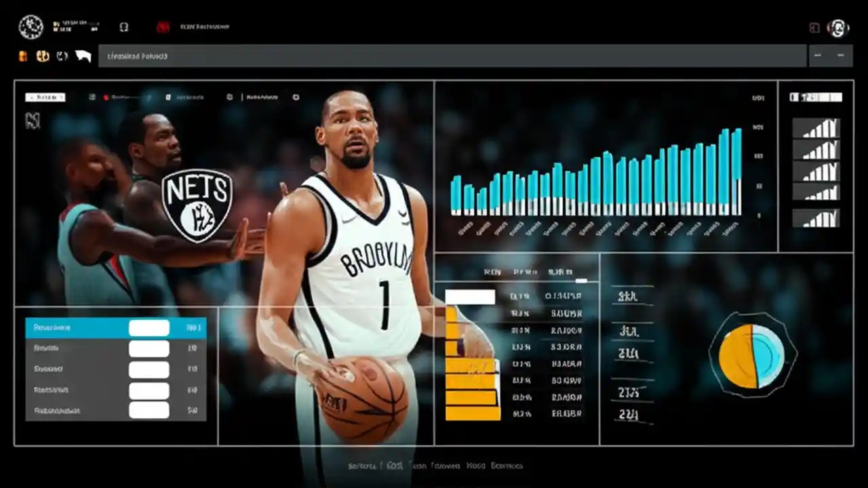The width and height of the screenshot is (868, 488).
Task: Switch to the first tab in the stats panel
Action: pyautogui.click(x=493, y=272)
